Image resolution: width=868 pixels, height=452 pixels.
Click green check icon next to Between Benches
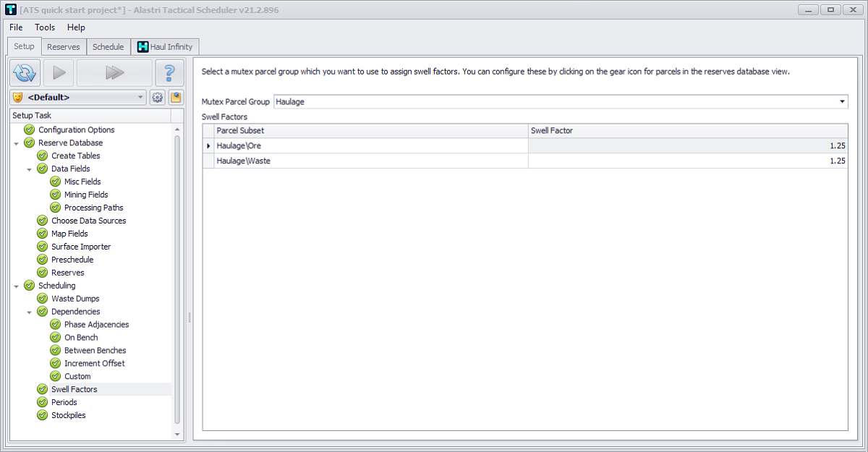tap(56, 351)
